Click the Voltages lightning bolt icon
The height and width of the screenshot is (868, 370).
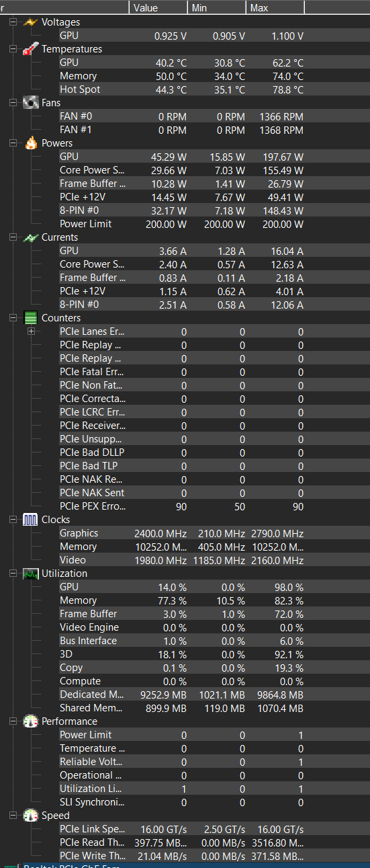tap(31, 22)
